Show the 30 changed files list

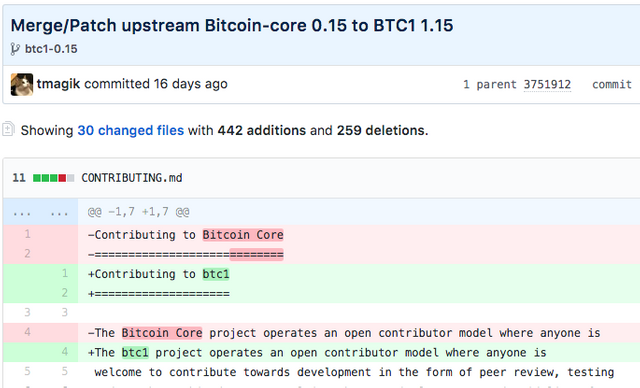[131, 131]
